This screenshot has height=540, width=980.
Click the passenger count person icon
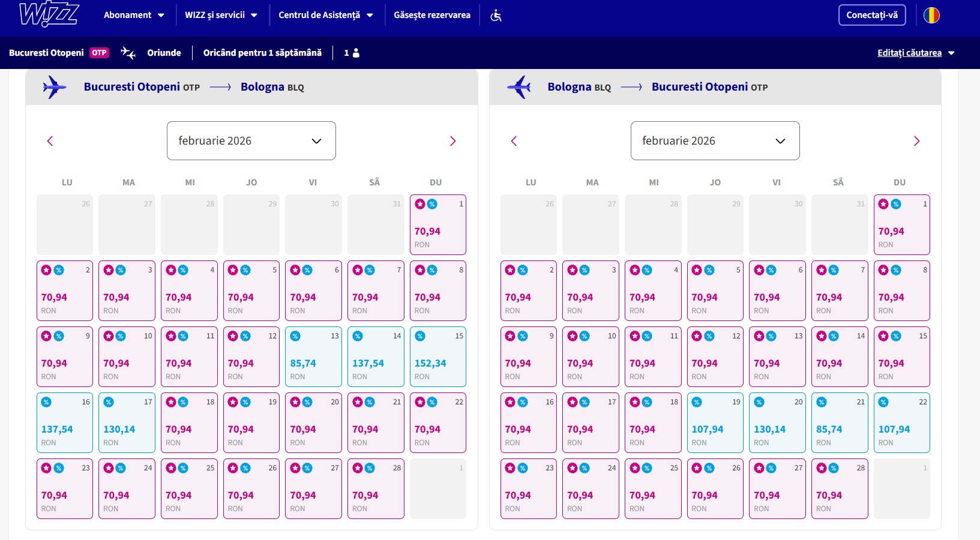[355, 53]
